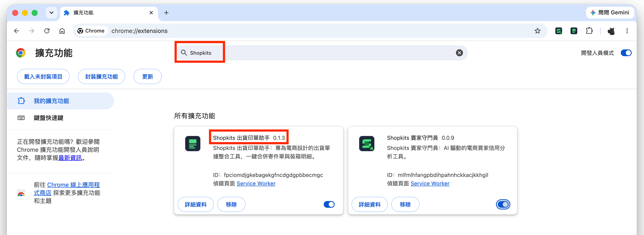Image resolution: width=644 pixels, height=235 pixels.
Task: Bookmark this page with the star icon
Action: click(537, 31)
